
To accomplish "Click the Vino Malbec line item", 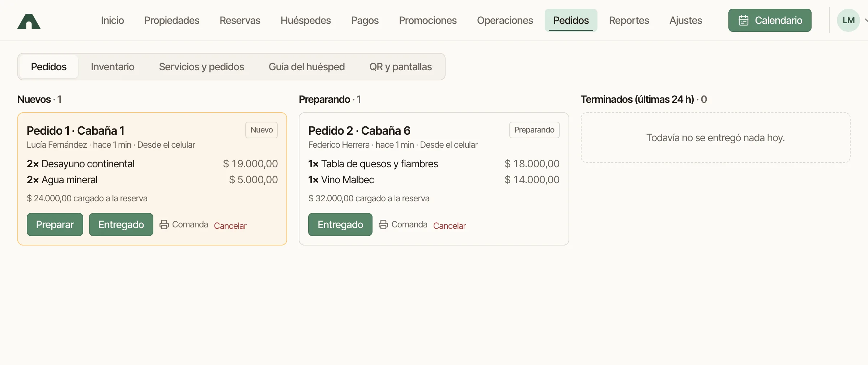I will tap(434, 180).
